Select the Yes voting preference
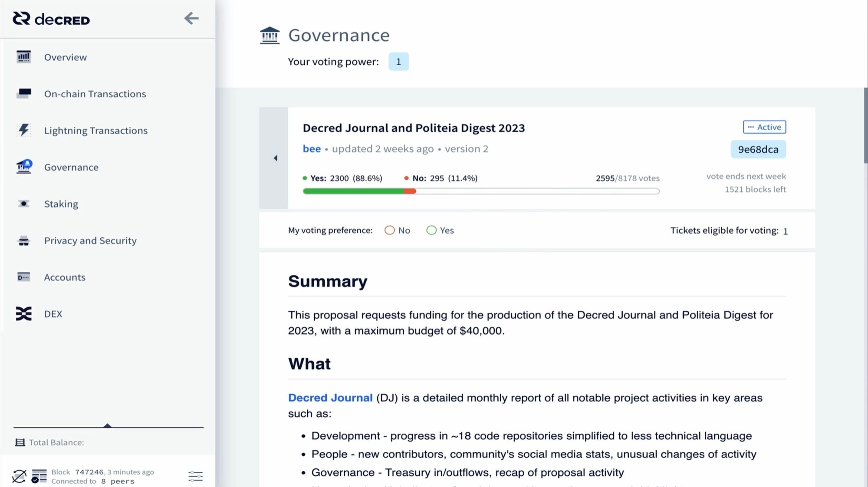Viewport: 868px width, 487px height. [x=440, y=230]
